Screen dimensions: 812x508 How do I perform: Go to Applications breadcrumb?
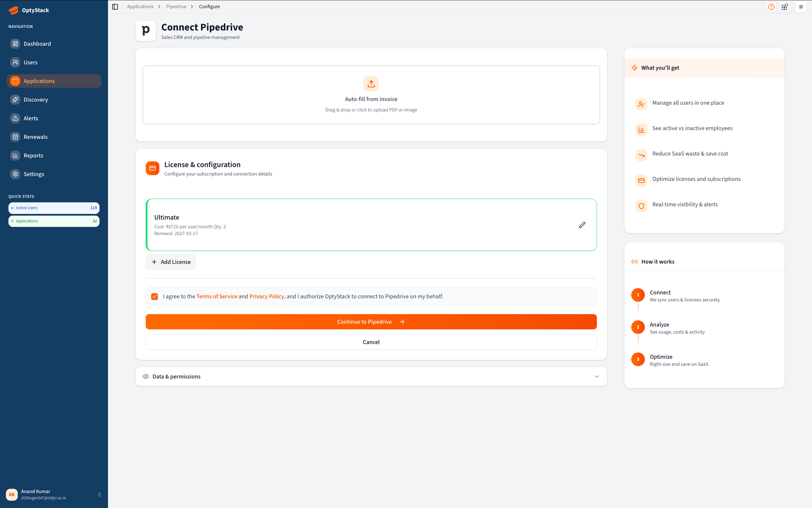pyautogui.click(x=140, y=7)
